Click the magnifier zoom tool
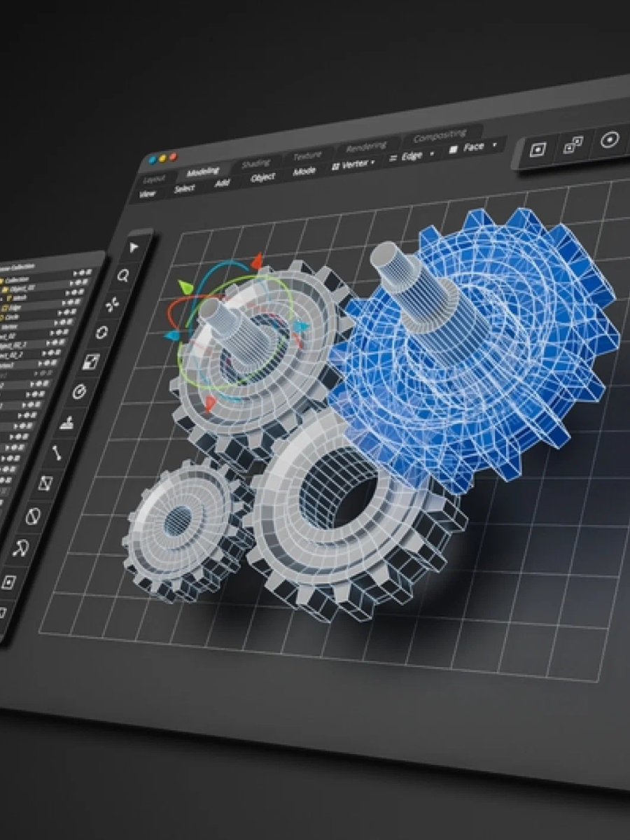The width and height of the screenshot is (630, 840). (x=123, y=276)
